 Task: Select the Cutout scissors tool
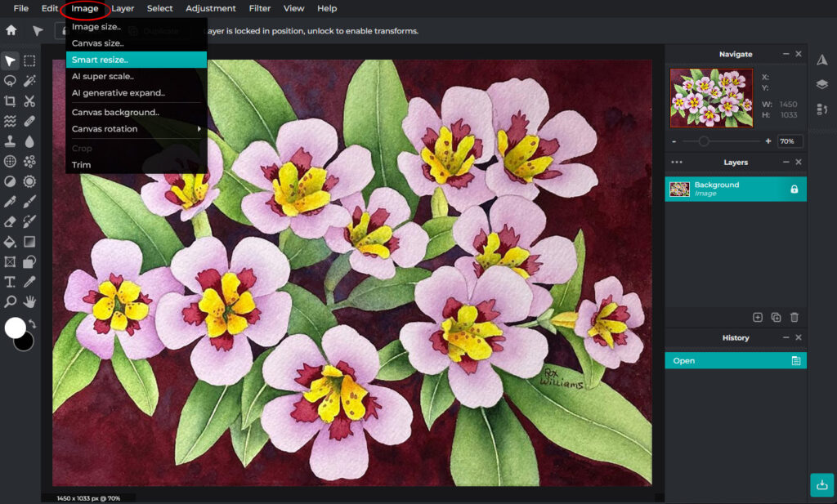[x=29, y=100]
